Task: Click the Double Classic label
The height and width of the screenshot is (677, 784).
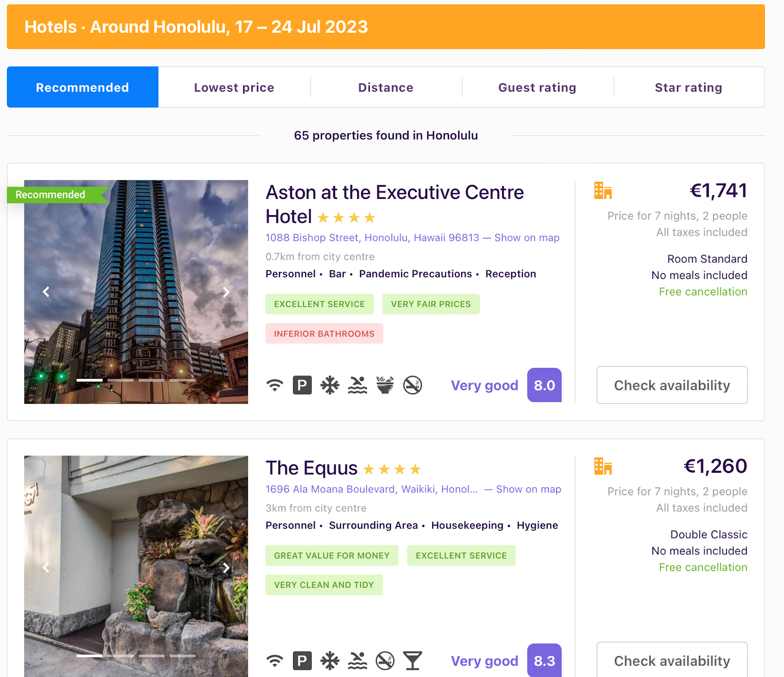Action: (709, 534)
